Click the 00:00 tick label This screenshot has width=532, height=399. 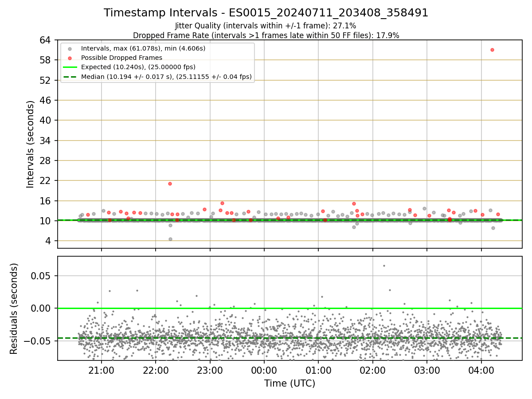click(x=264, y=370)
